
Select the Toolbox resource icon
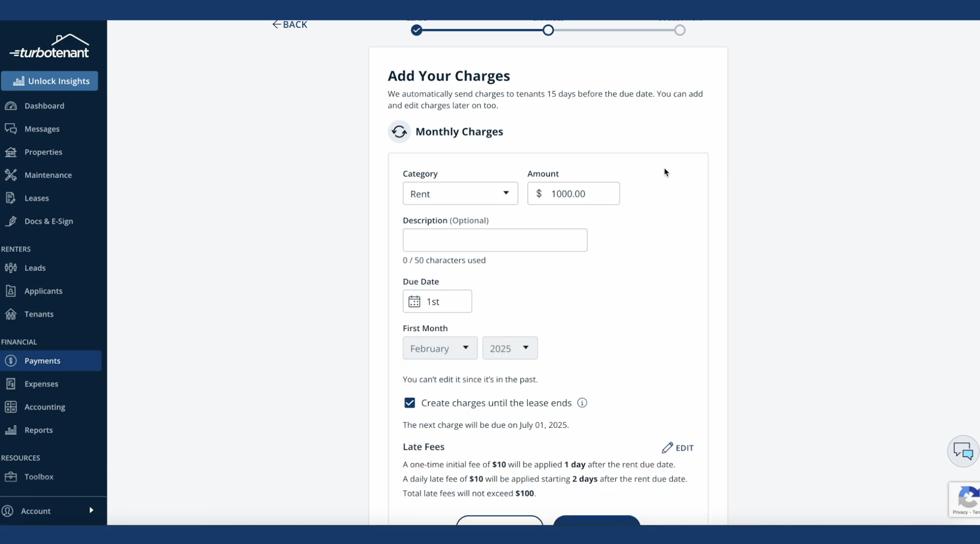(11, 477)
